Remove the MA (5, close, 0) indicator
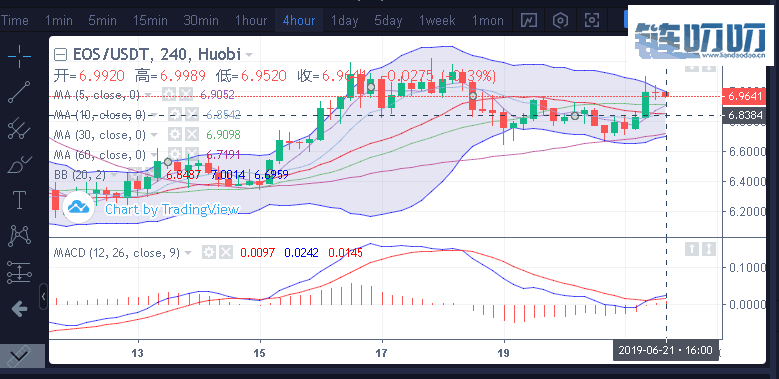This screenshot has height=379, width=779. (185, 94)
